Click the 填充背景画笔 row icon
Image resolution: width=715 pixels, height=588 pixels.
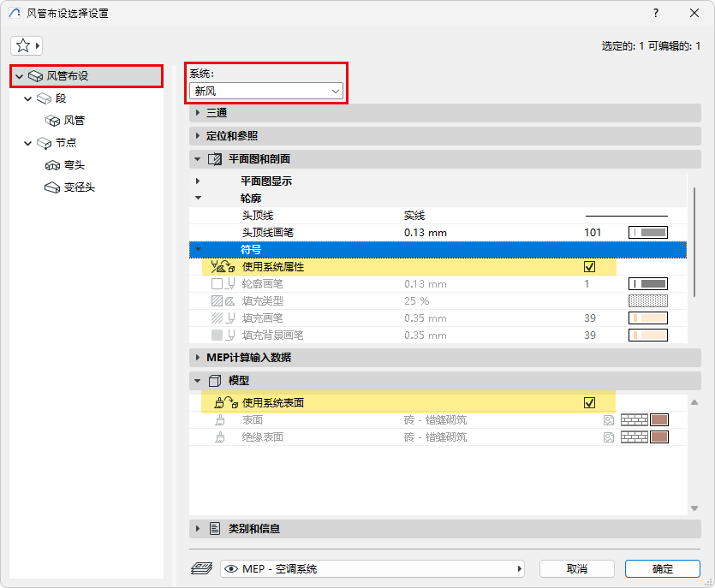click(223, 336)
